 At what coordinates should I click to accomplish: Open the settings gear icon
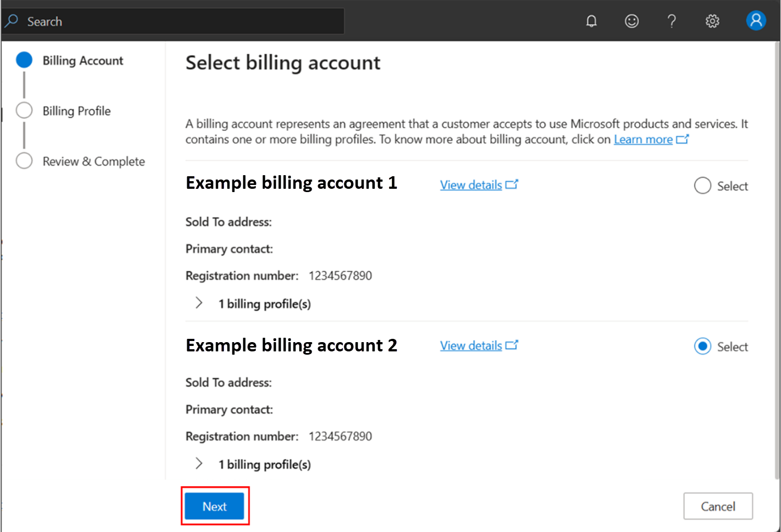pyautogui.click(x=712, y=21)
